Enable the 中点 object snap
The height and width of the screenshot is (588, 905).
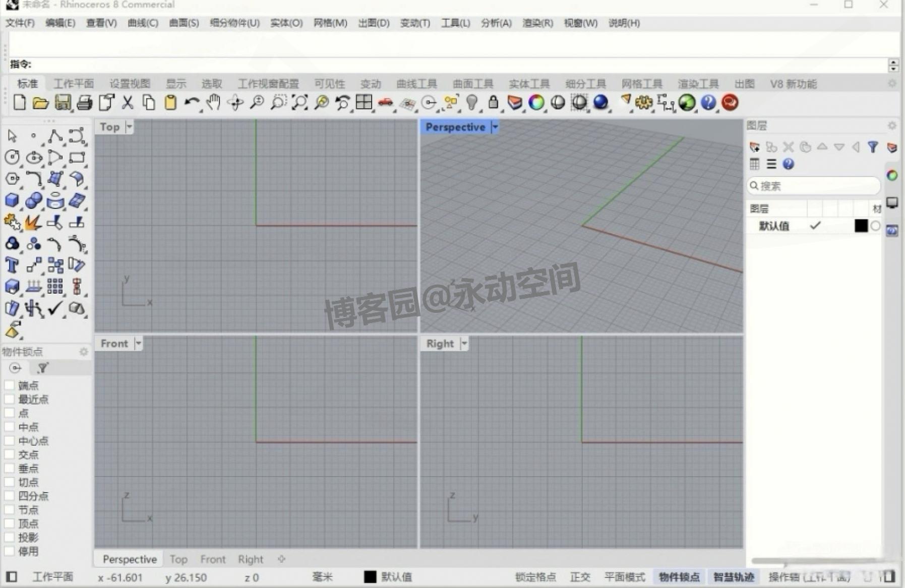10,427
